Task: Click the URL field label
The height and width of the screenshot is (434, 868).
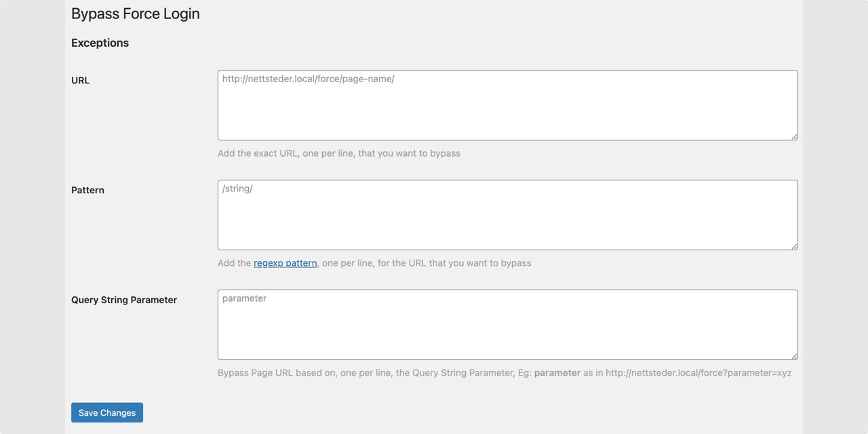Action: tap(80, 80)
